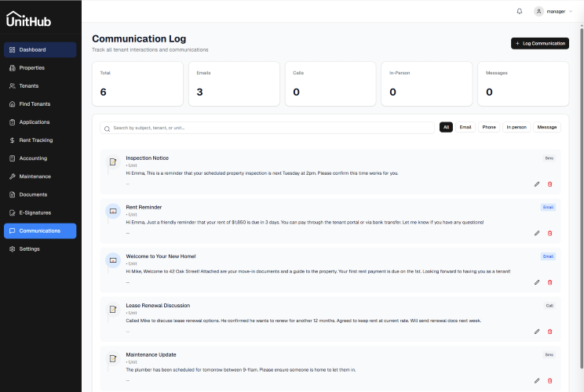584x392 pixels.
Task: Edit the Welcome to Your New Home entry
Action: pos(537,282)
